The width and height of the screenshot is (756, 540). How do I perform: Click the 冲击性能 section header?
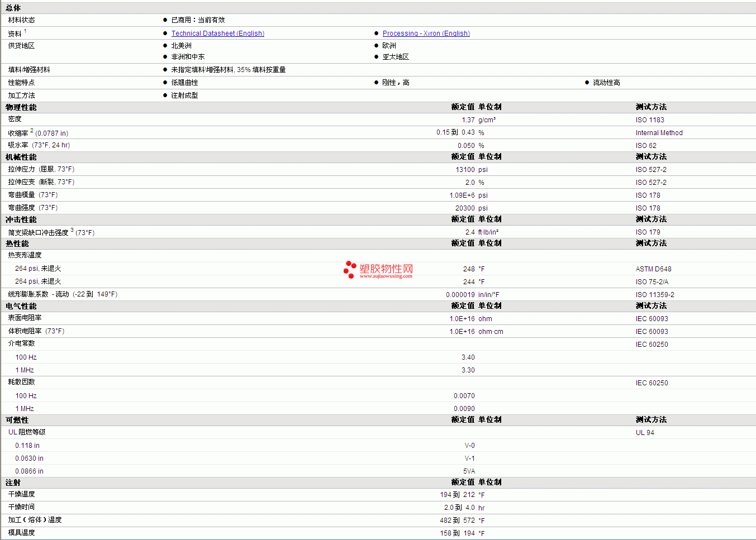tap(21, 219)
